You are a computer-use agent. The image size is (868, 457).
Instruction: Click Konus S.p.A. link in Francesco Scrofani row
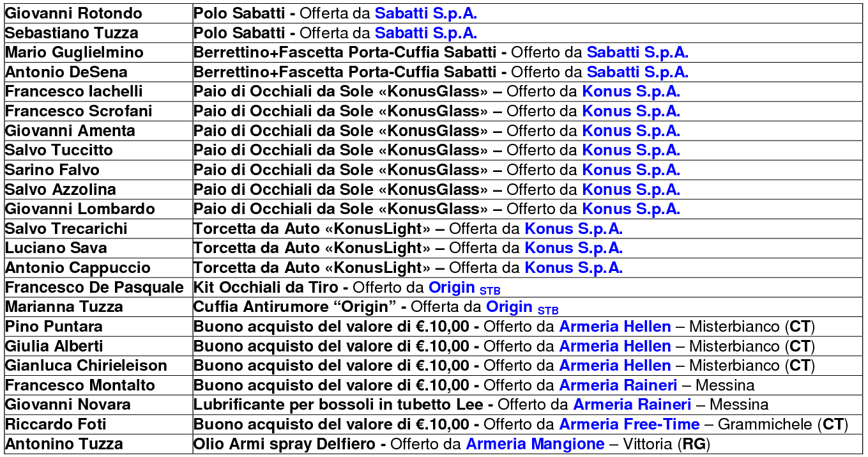(x=631, y=111)
